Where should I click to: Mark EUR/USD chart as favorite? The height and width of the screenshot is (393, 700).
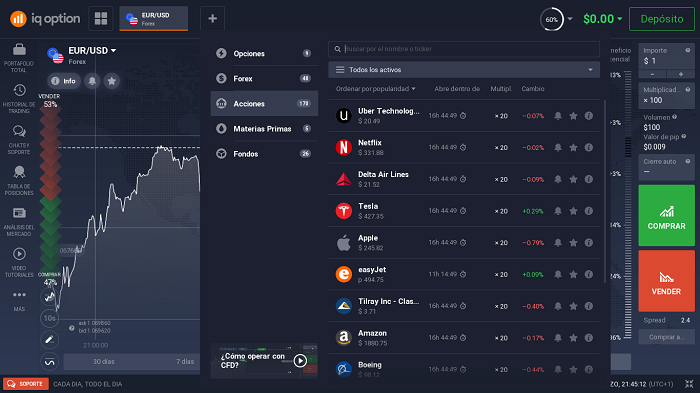112,81
